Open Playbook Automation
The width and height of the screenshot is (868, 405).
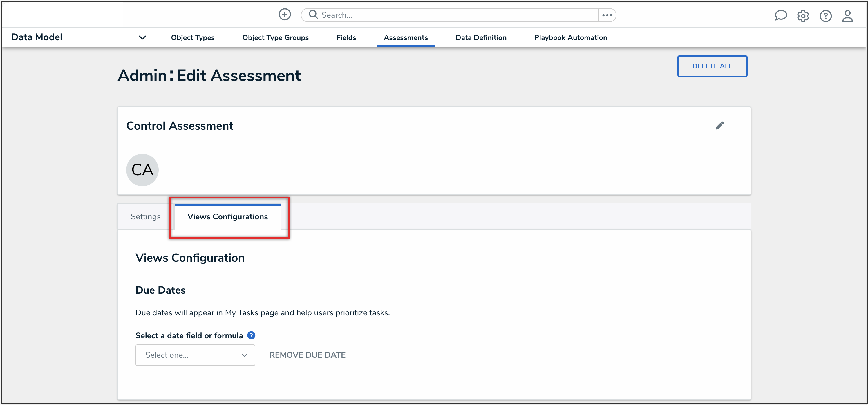(570, 37)
